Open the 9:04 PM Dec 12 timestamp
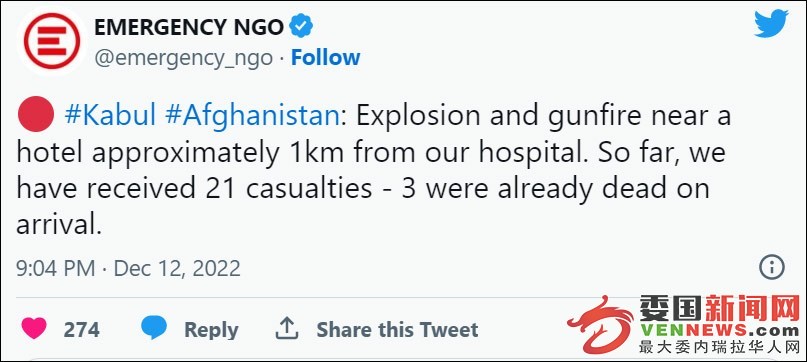Screen dimensions: 807x362 pyautogui.click(x=129, y=269)
